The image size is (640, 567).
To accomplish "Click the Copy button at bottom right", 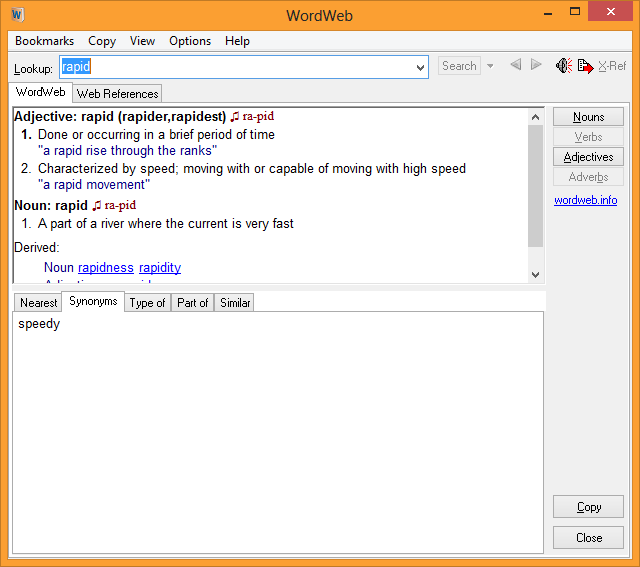I will pos(588,507).
